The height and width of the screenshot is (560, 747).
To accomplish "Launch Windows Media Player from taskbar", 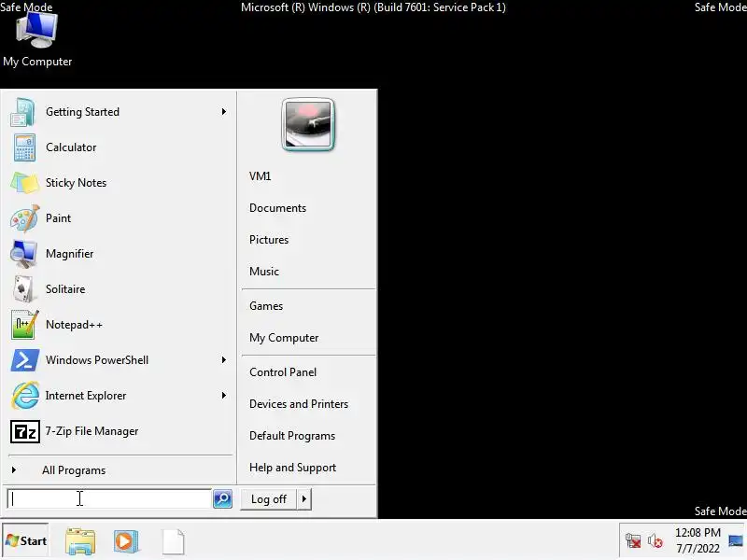I will (126, 542).
